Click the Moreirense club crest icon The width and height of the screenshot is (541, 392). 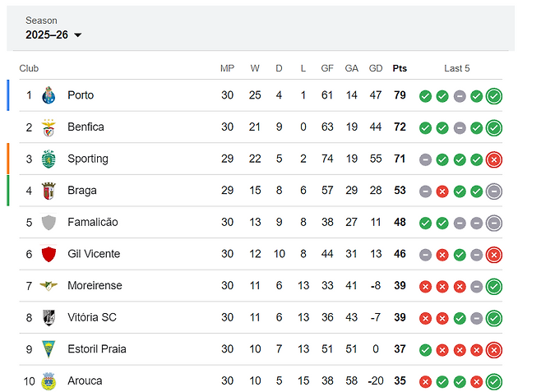[x=49, y=286]
